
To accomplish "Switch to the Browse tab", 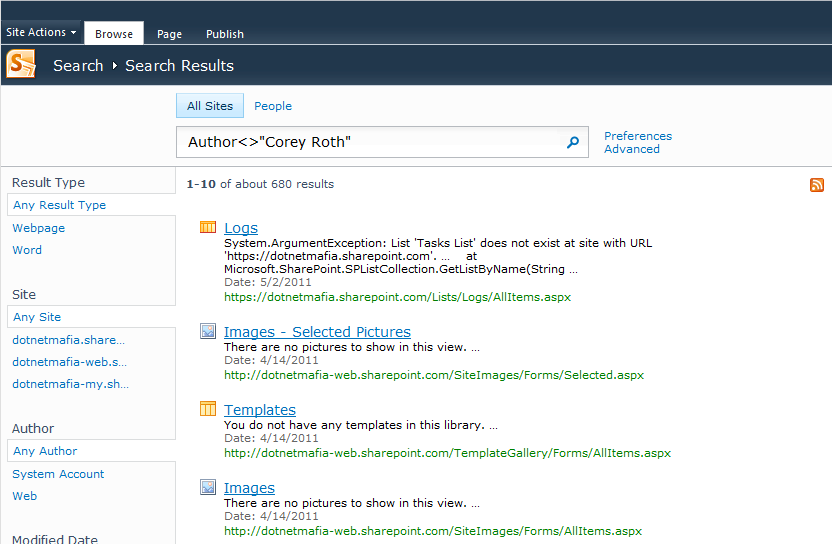I will click(114, 33).
